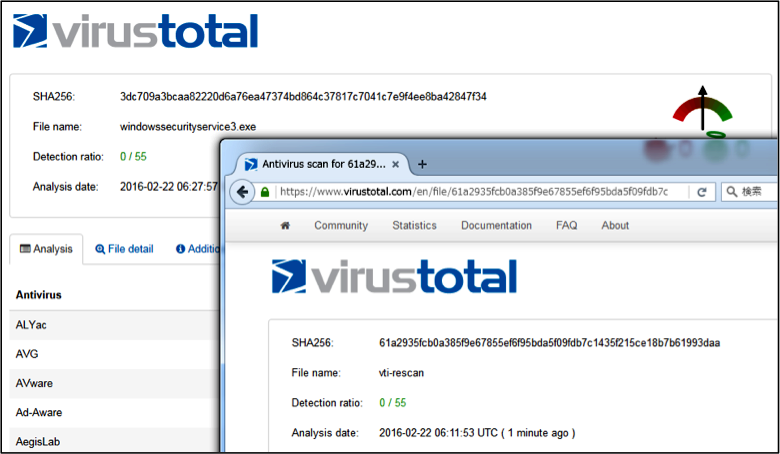Click detection ratio 0 / 55 in front window
The height and width of the screenshot is (454, 780).
[392, 403]
